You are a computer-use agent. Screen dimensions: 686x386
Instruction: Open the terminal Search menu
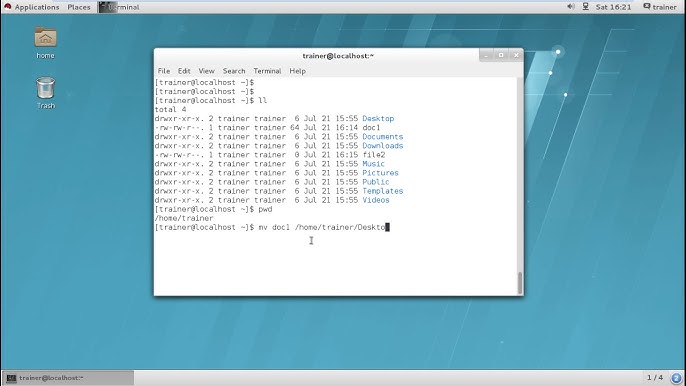pos(234,71)
